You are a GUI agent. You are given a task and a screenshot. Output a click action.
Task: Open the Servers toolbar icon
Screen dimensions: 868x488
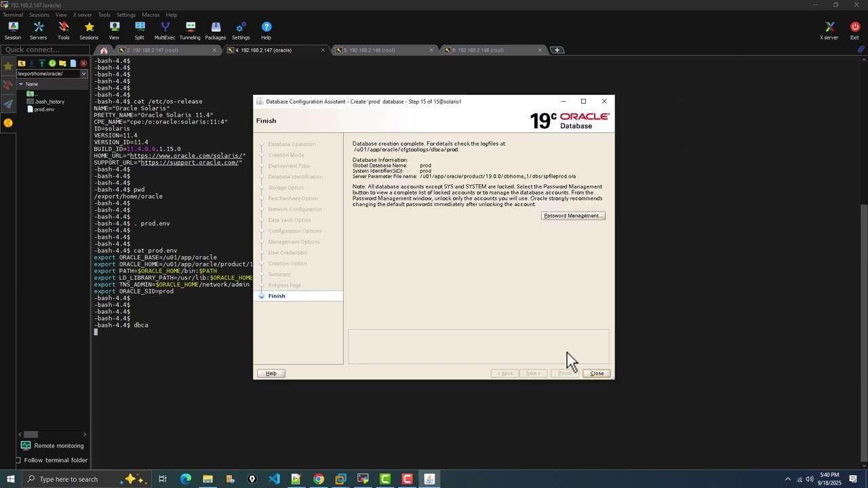[x=38, y=30]
